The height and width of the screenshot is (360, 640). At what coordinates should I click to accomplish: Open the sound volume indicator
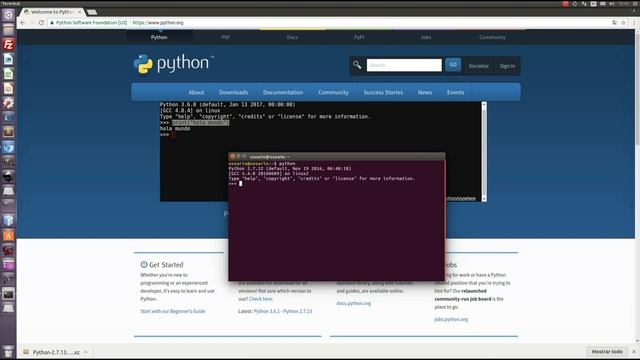point(612,4)
